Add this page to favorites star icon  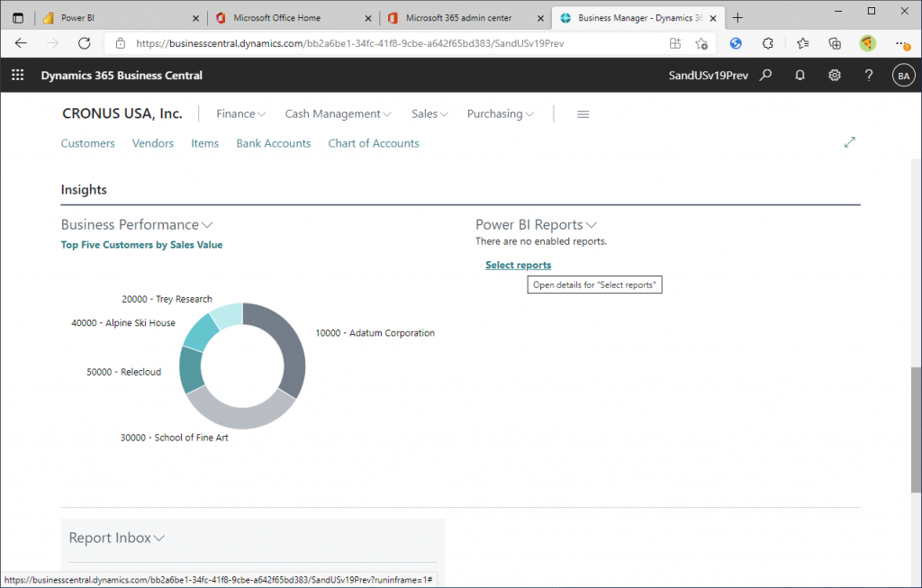click(701, 43)
